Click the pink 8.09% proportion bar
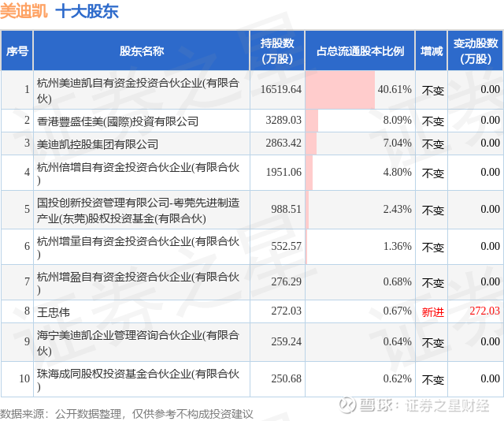The width and height of the screenshot is (504, 421). [312, 121]
